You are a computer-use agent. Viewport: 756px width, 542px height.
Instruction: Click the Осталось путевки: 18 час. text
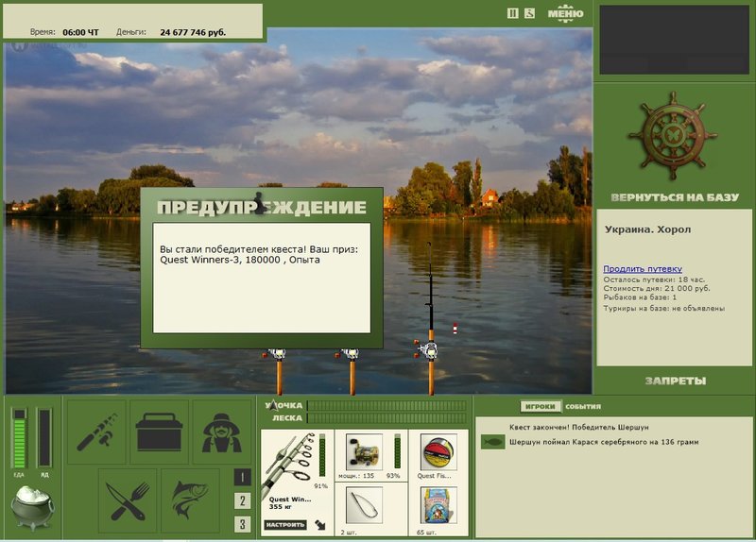click(x=654, y=279)
